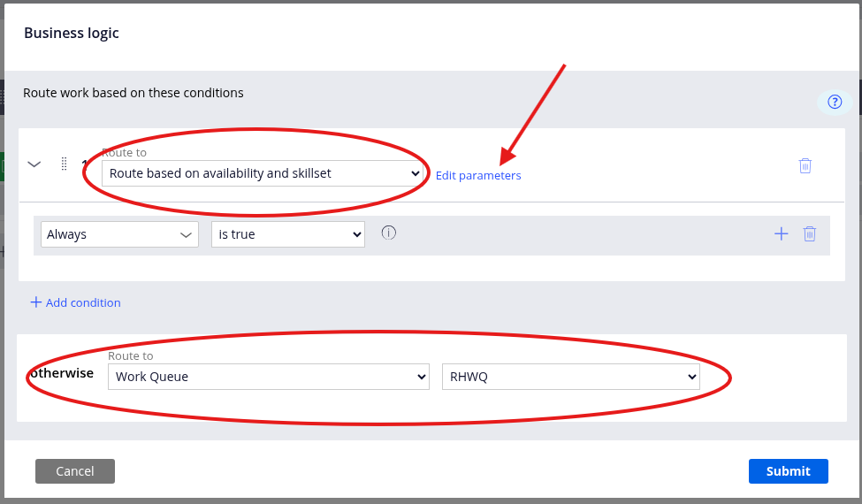Viewport: 862px width, 504px height.
Task: Open the otherwise 'Work Queue' dropdown
Action: pos(269,377)
